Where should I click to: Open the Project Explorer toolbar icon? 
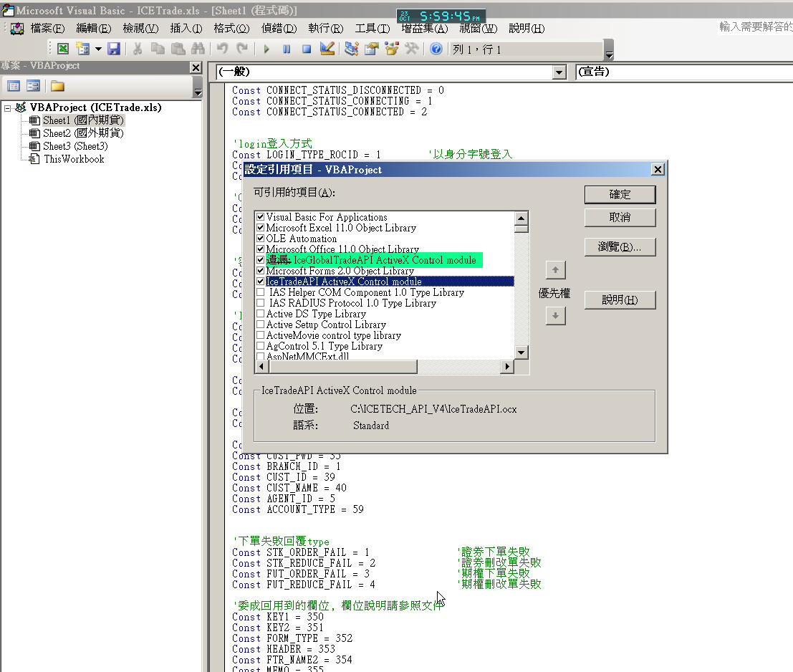pyautogui.click(x=352, y=49)
